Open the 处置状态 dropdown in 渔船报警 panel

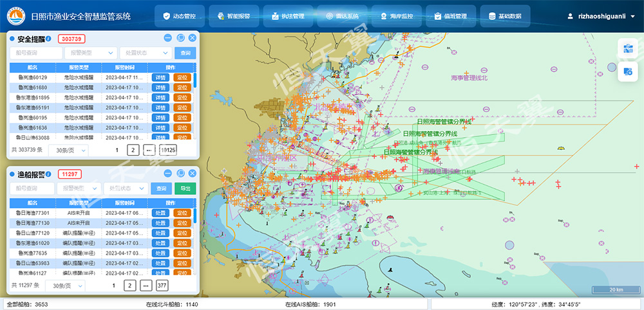click(x=127, y=188)
